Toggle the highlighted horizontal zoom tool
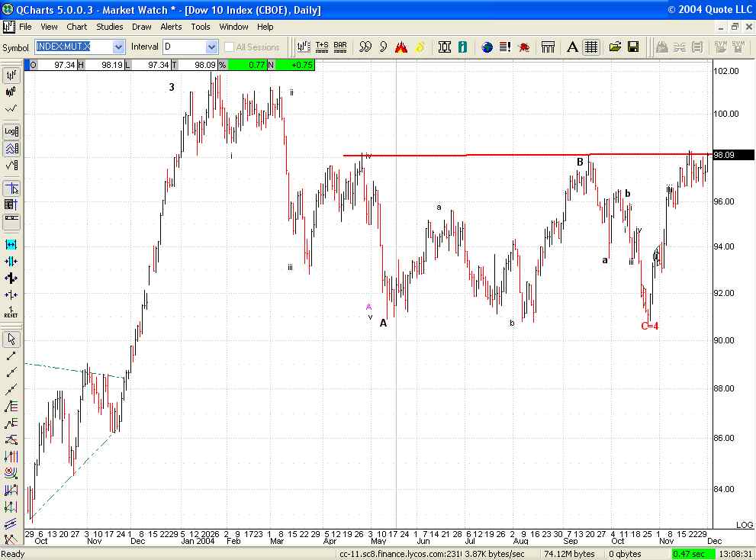Screen dimensions: 756x560 (11, 245)
